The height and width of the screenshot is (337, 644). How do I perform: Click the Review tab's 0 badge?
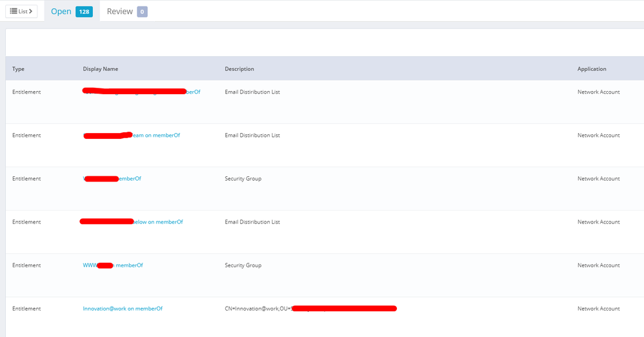142,12
